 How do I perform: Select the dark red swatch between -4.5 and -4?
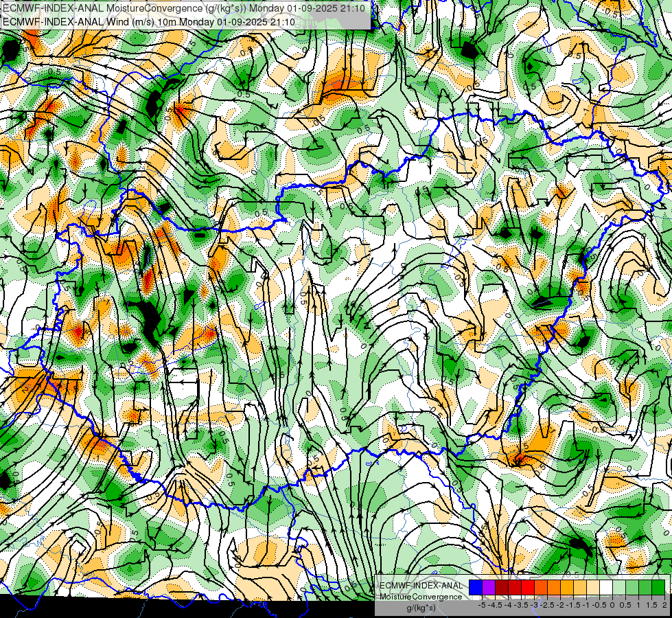coord(502,588)
